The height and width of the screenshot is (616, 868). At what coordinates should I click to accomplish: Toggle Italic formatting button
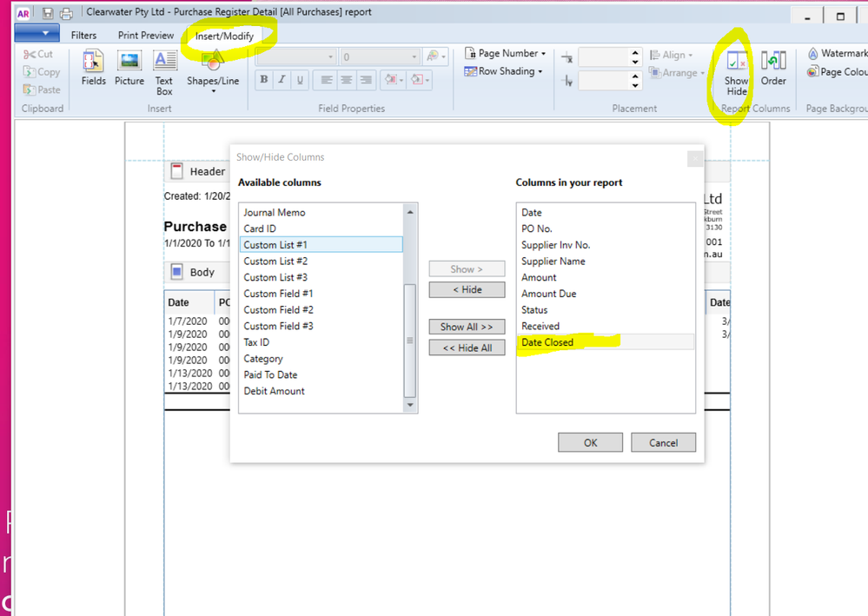282,80
